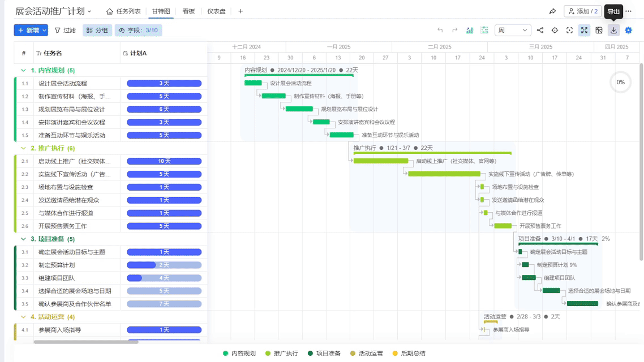The height and width of the screenshot is (362, 644).
Task: Open the 周 time scale dropdown
Action: pyautogui.click(x=513, y=31)
